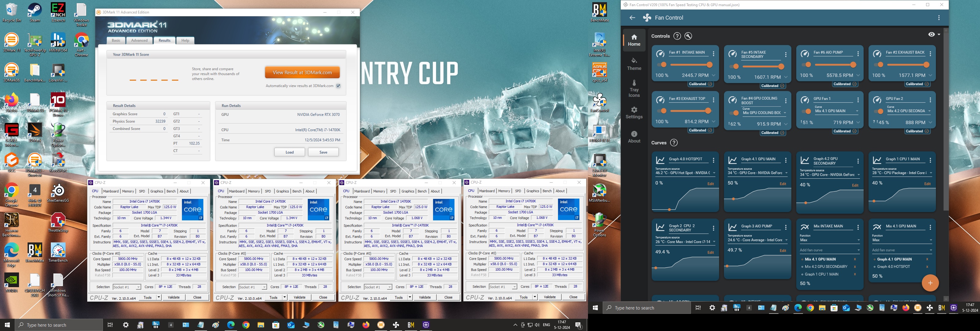Toggle visibility eye icon in Fan Control
This screenshot has width=980, height=331.
tap(931, 34)
